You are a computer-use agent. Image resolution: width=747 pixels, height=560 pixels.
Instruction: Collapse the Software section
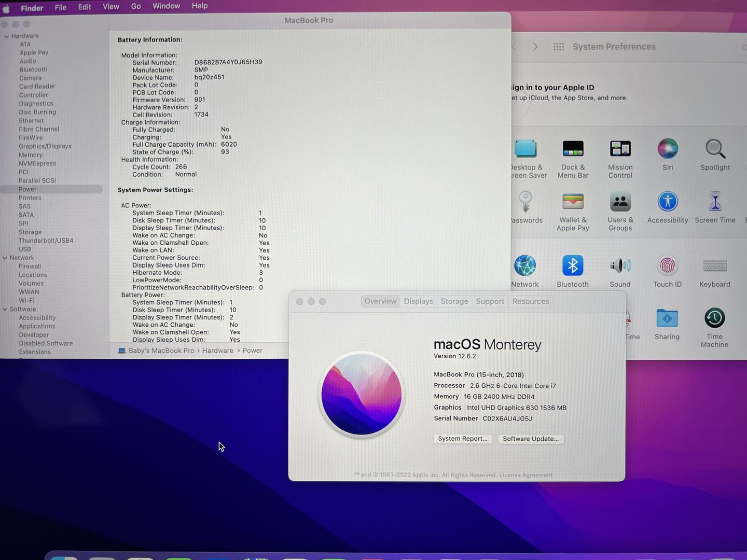(x=5, y=309)
